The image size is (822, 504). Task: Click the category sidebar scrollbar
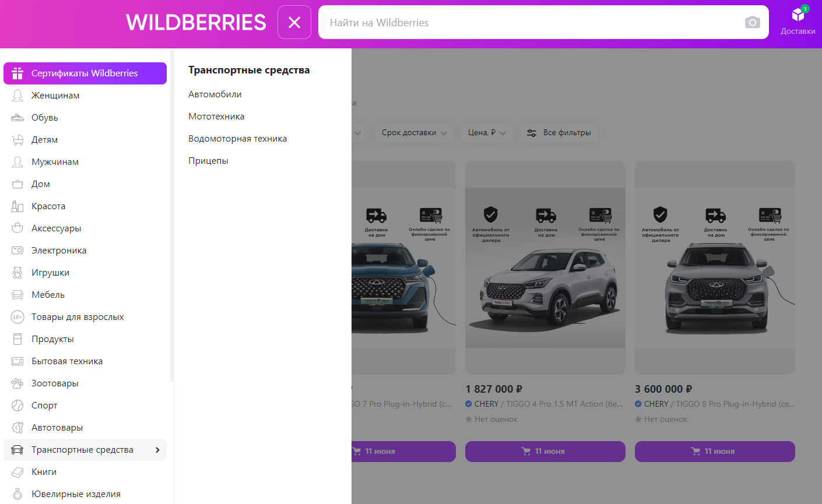tap(172, 216)
